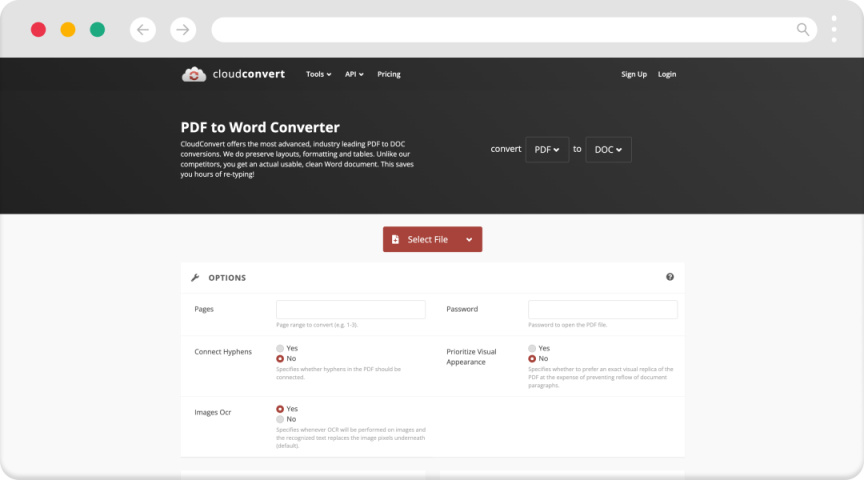Screen dimensions: 864x480
Task: Open the Pricing page
Action: pos(388,74)
